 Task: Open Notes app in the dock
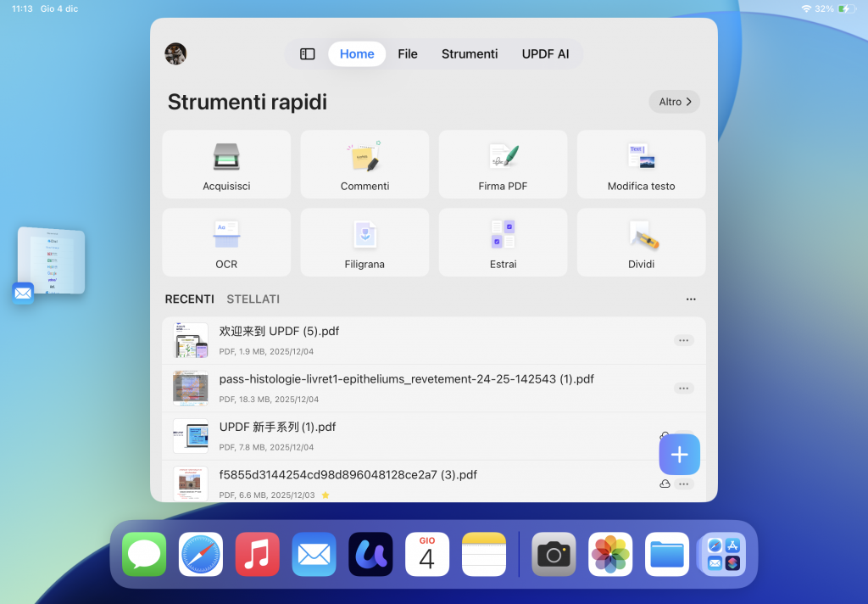tap(484, 554)
